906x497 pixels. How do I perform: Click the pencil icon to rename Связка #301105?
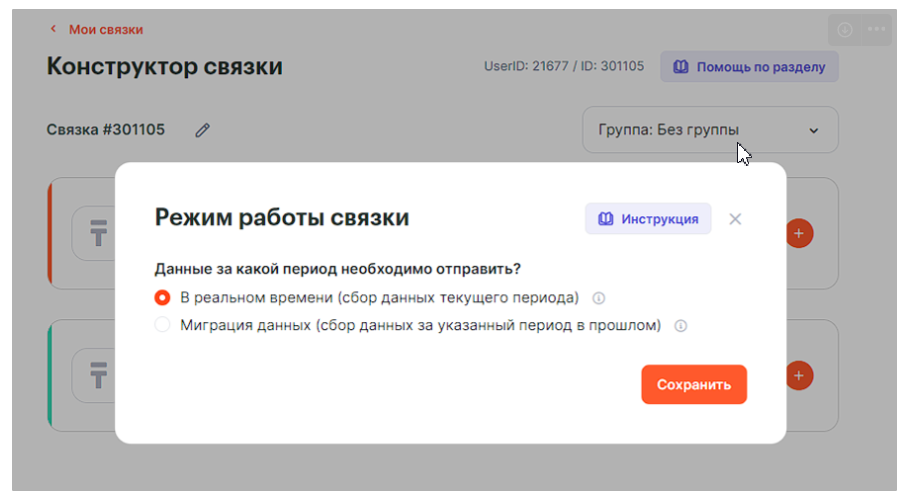(x=203, y=130)
